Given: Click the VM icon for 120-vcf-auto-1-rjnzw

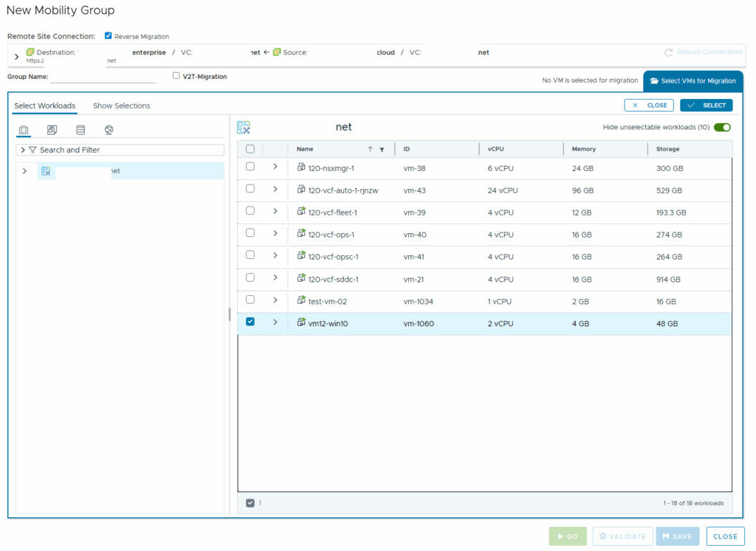Looking at the screenshot, I should coord(301,190).
